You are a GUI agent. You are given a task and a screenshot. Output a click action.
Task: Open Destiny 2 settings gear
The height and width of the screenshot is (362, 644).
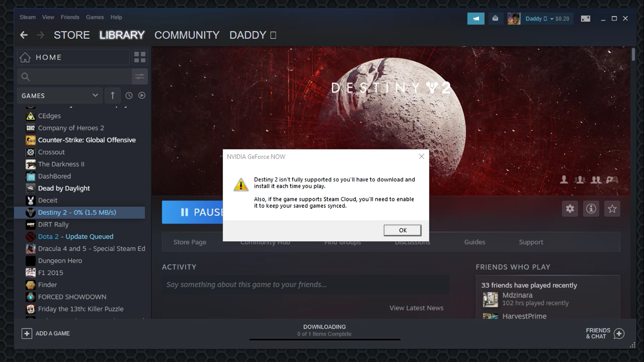tap(570, 209)
